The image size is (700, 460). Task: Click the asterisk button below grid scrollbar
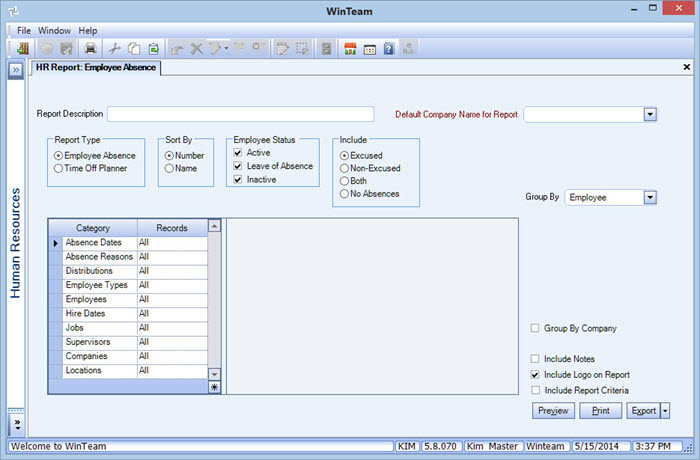coord(214,387)
